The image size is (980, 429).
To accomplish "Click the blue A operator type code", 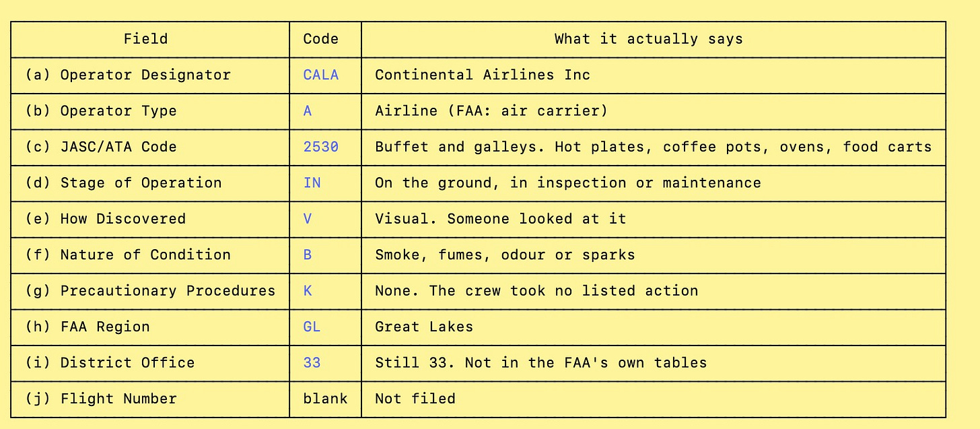I will [308, 110].
